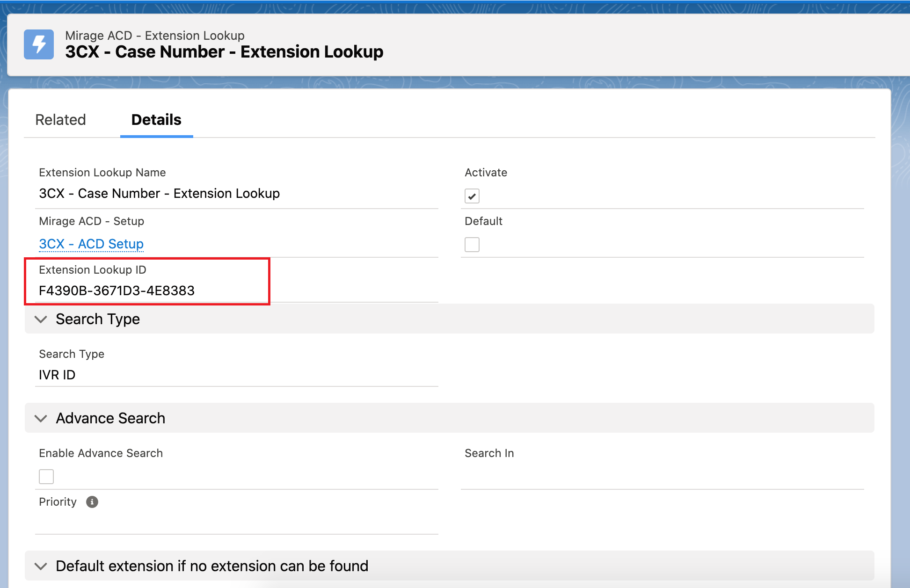Viewport: 910px width, 588px height.
Task: Click the Search Type field label above IVR ID
Action: tap(72, 354)
